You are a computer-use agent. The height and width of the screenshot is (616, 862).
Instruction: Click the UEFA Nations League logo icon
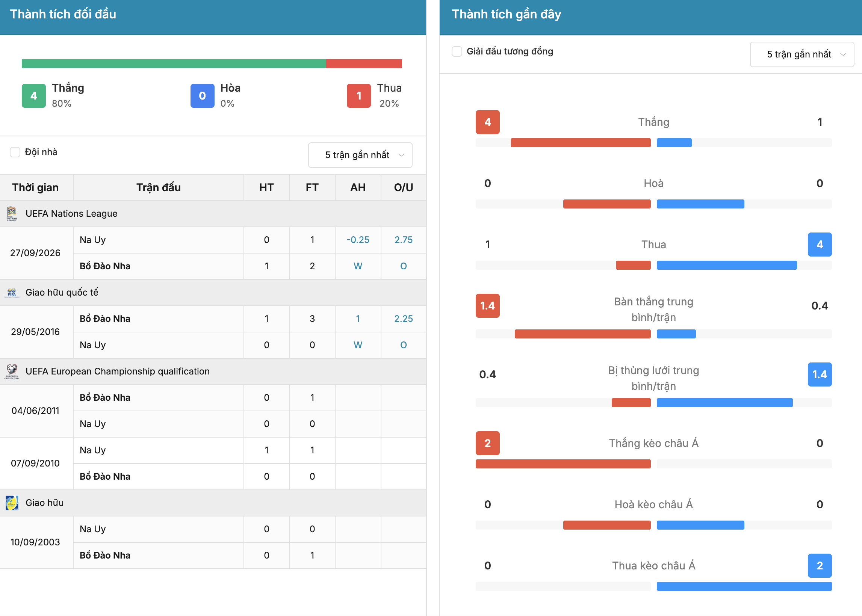12,214
